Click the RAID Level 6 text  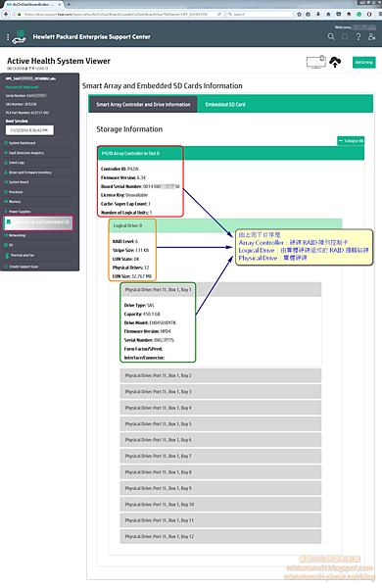(x=125, y=241)
